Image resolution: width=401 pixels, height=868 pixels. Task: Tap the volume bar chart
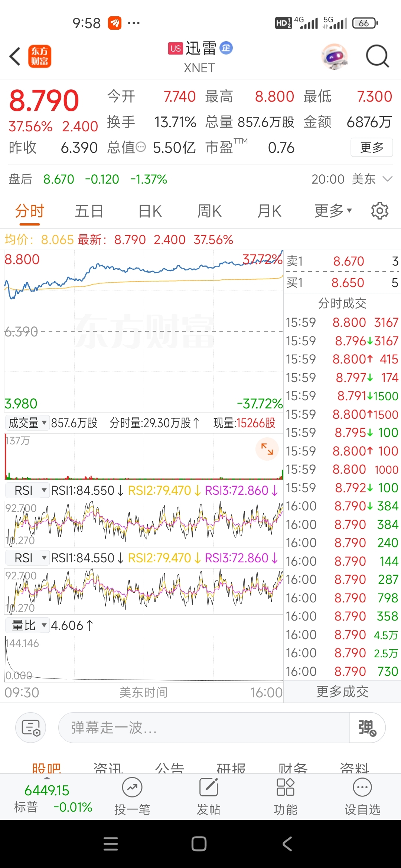[144, 456]
